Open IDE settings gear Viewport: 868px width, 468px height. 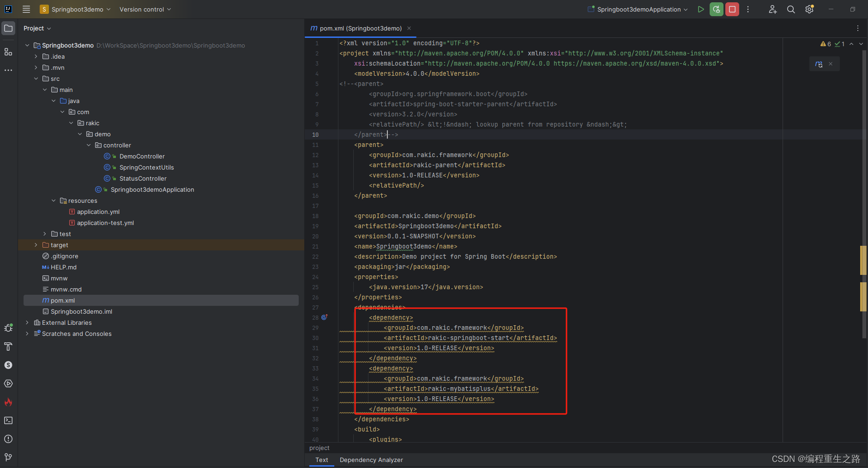(809, 9)
